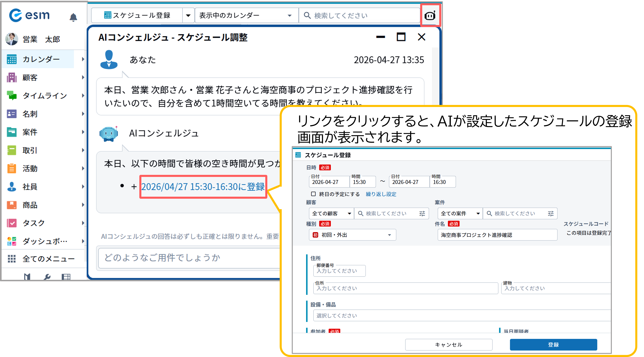Click the wrench settings icon in sidebar
The width and height of the screenshot is (644, 357).
pyautogui.click(x=47, y=277)
